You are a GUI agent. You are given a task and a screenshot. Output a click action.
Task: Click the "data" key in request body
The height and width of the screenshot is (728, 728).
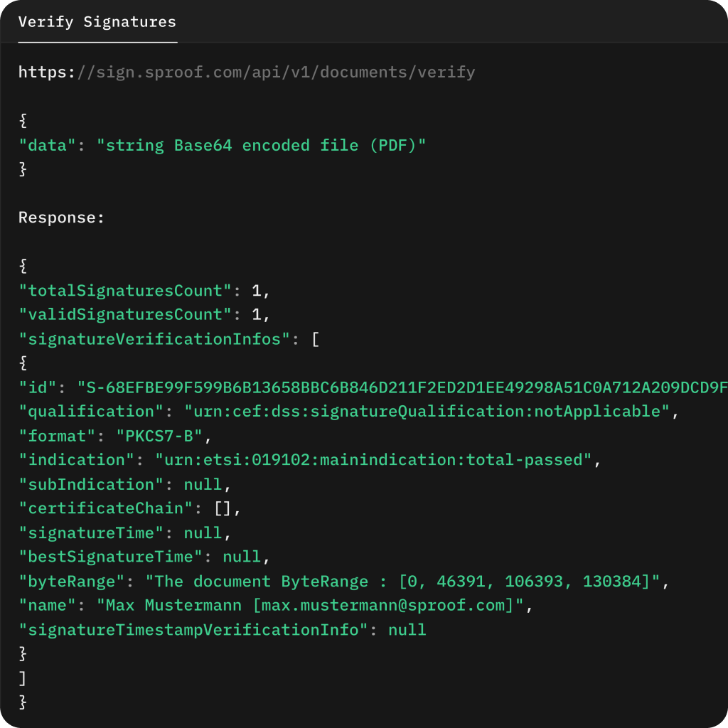pyautogui.click(x=47, y=146)
